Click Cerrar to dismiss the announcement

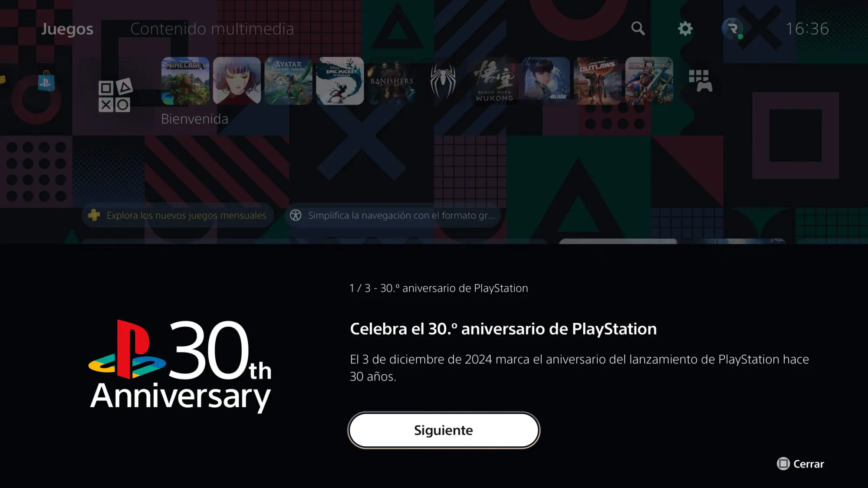coord(800,464)
